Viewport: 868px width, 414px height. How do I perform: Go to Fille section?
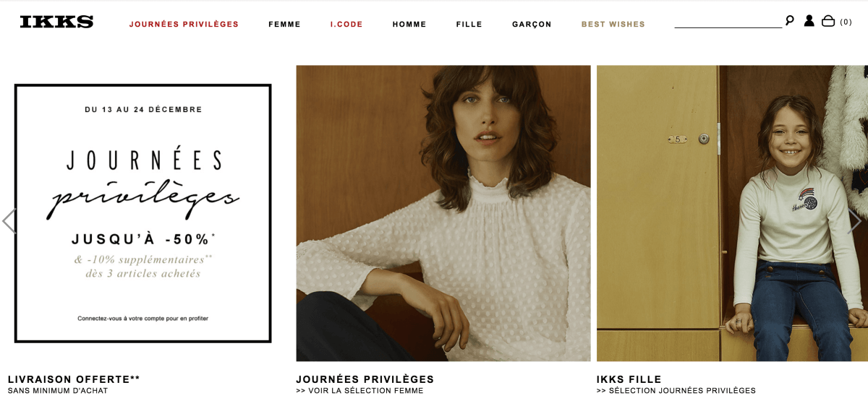click(x=469, y=24)
